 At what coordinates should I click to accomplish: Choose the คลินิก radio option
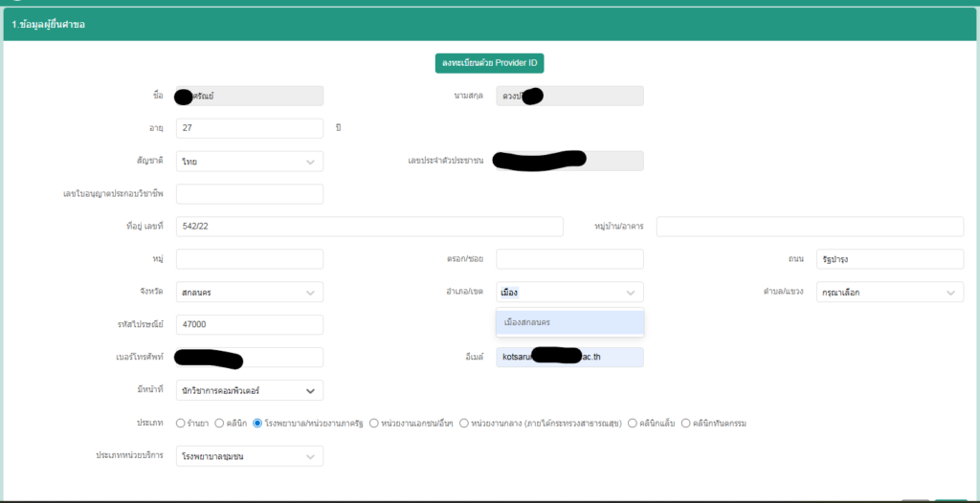point(219,423)
